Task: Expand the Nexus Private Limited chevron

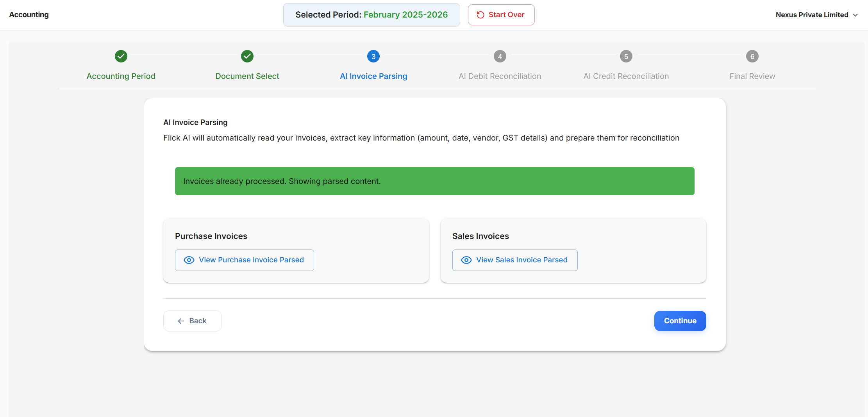Action: click(855, 15)
